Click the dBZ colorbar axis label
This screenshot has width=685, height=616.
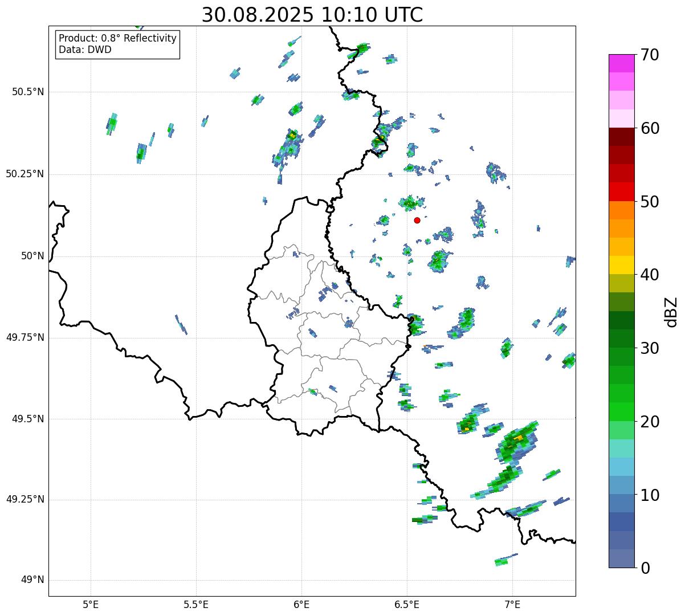coord(671,311)
